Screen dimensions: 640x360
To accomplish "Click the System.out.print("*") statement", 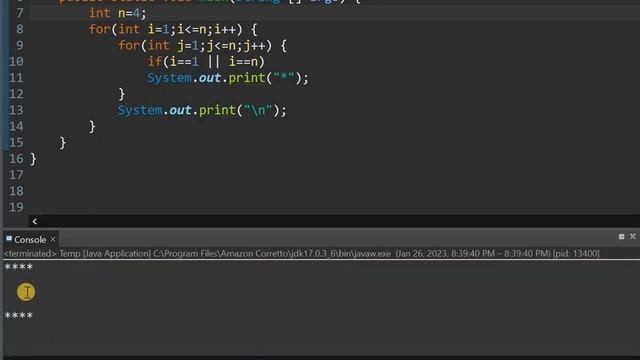I will point(228,78).
